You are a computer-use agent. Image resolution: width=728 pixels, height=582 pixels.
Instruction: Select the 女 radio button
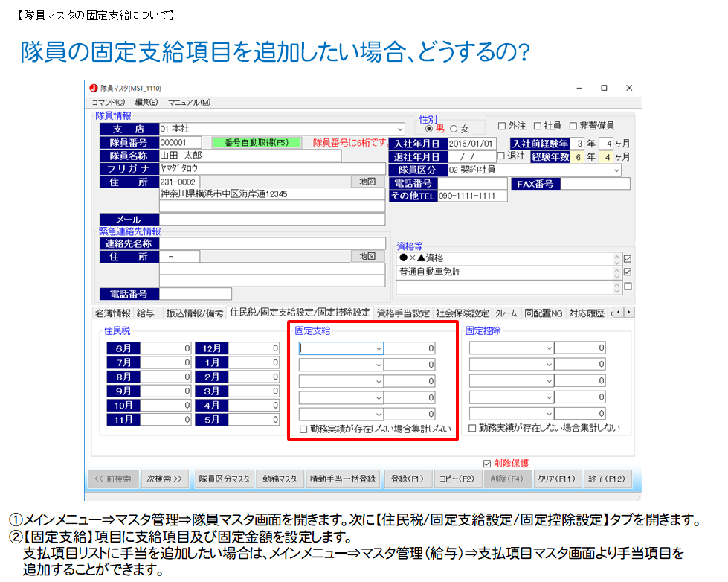click(x=454, y=129)
